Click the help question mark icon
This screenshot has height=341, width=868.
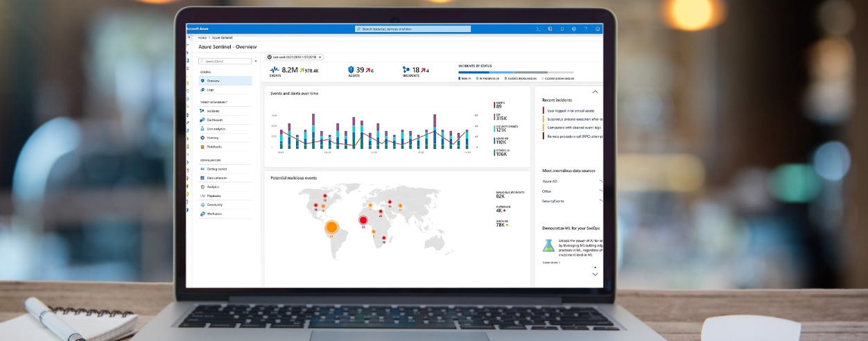(585, 29)
